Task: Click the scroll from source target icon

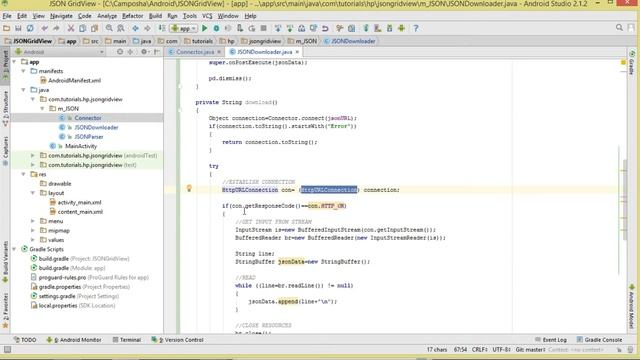Action: click(x=120, y=52)
